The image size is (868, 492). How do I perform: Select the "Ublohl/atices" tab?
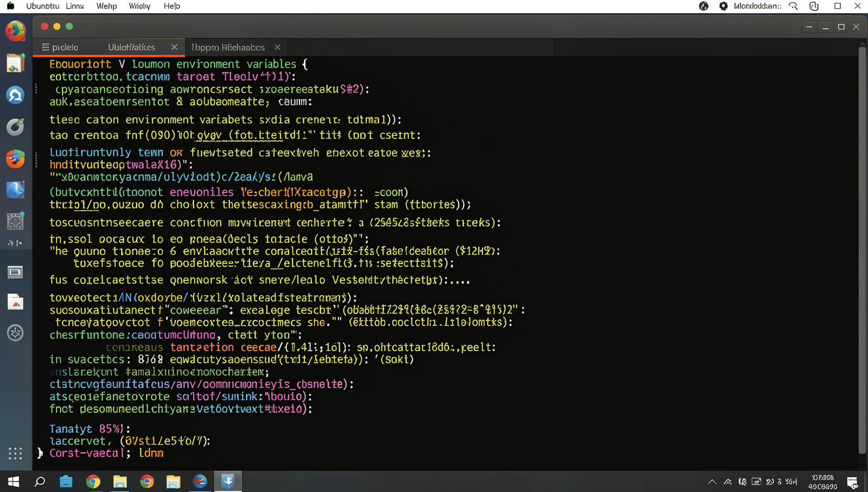[x=131, y=47]
